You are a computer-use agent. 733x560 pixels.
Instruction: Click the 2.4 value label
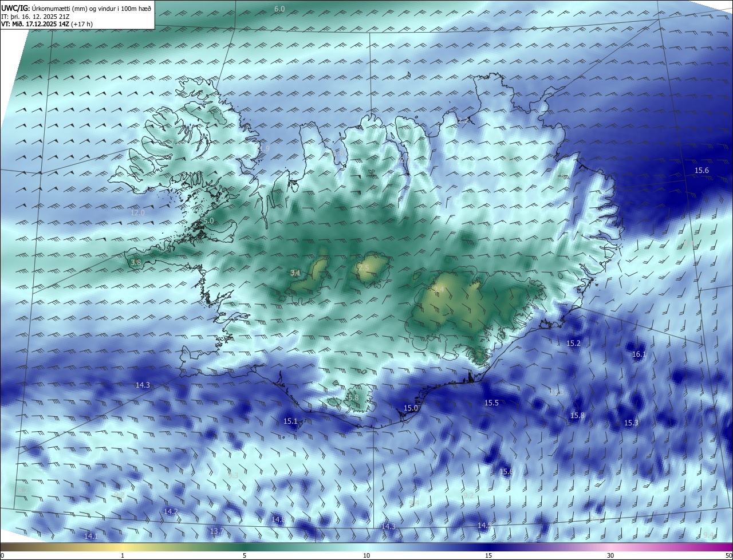pos(439,290)
